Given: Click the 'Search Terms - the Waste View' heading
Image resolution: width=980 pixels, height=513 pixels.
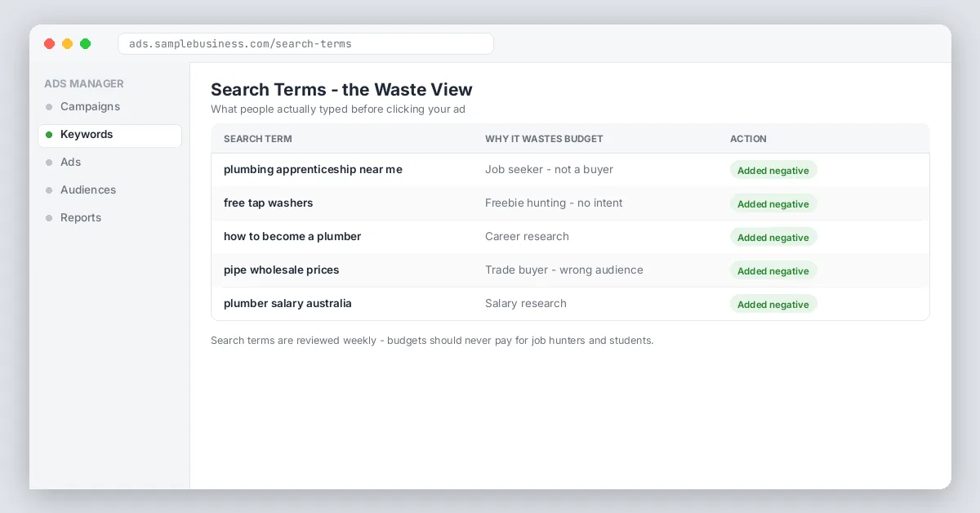Looking at the screenshot, I should click(341, 90).
